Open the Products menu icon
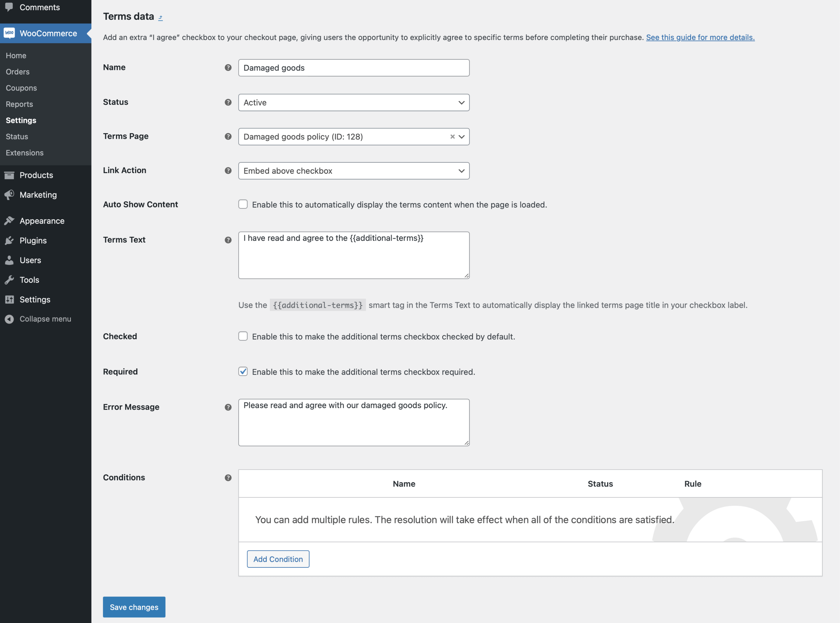Viewport: 840px width, 623px height. click(x=9, y=175)
